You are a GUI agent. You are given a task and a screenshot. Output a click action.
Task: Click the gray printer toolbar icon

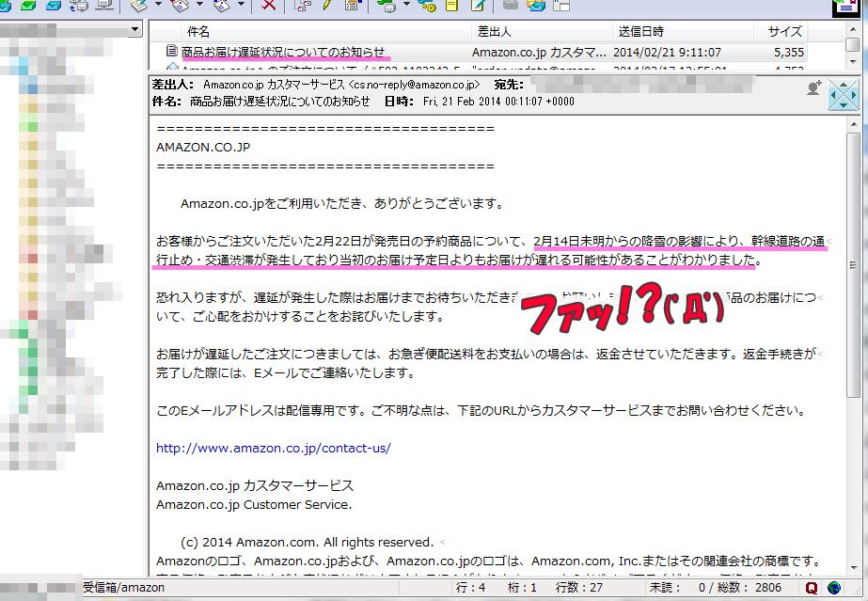click(x=511, y=5)
